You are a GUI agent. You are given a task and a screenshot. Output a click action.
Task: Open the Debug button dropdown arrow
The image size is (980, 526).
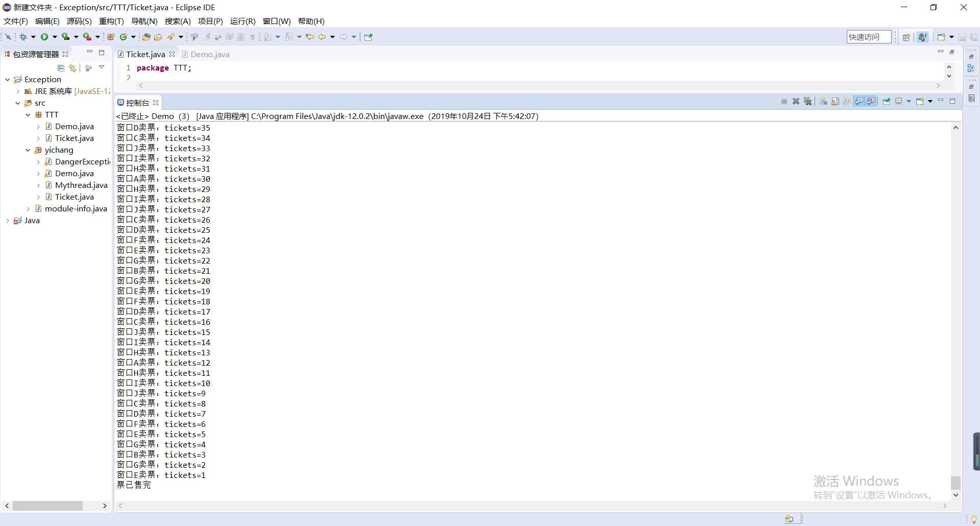(33, 37)
